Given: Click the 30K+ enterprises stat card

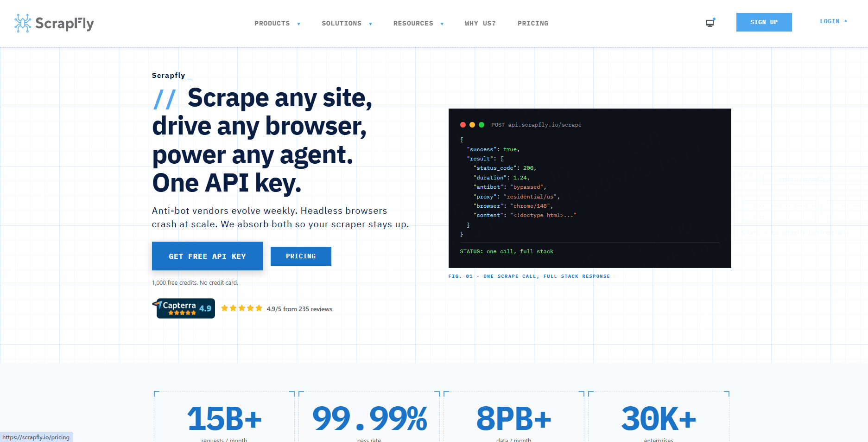Looking at the screenshot, I should click(x=659, y=416).
